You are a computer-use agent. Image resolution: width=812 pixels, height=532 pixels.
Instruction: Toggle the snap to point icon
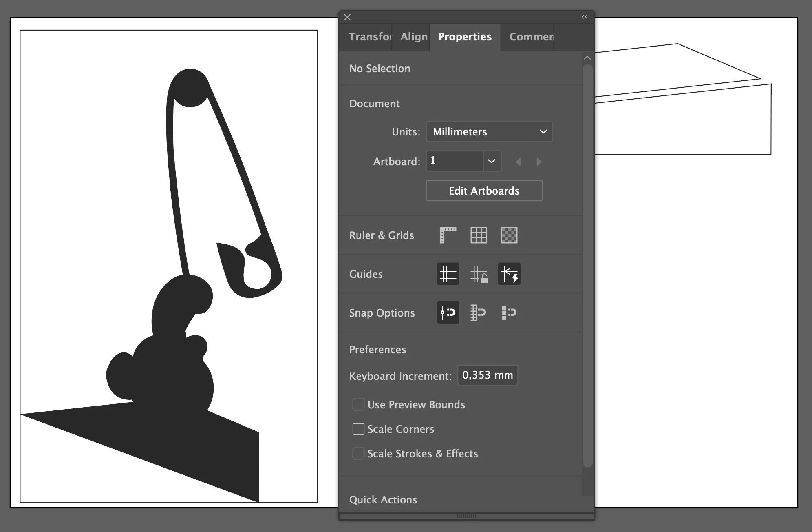coord(448,313)
